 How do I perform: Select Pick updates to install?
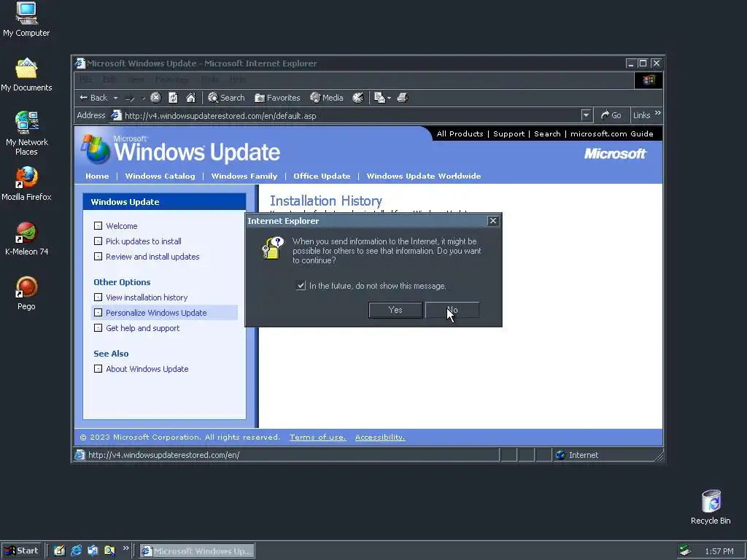coord(144,241)
